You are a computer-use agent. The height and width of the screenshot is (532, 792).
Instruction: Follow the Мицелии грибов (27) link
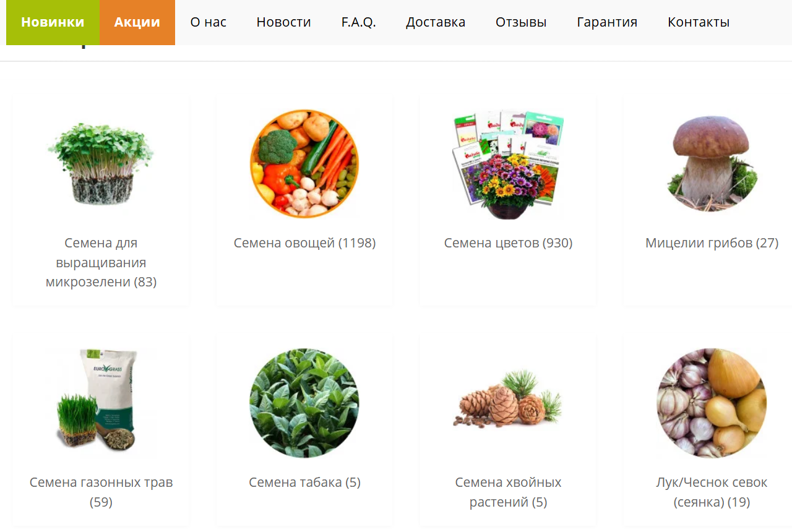pyautogui.click(x=712, y=243)
